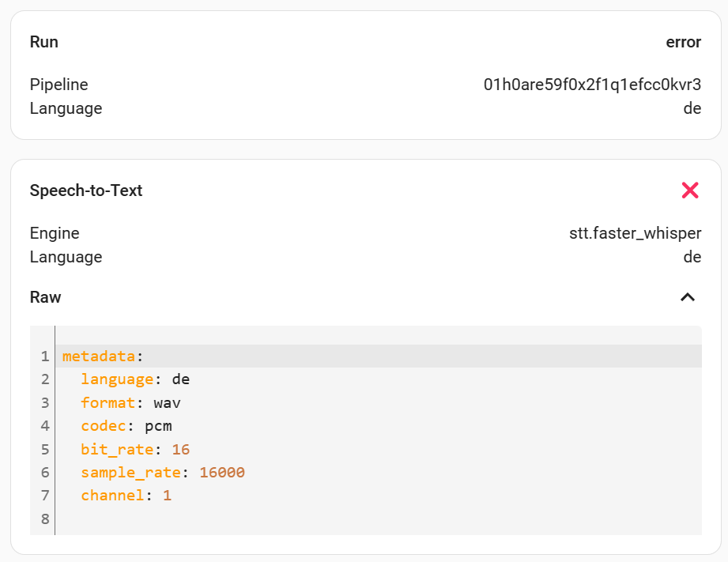Click the Speech-to-Text card heading

[86, 190]
